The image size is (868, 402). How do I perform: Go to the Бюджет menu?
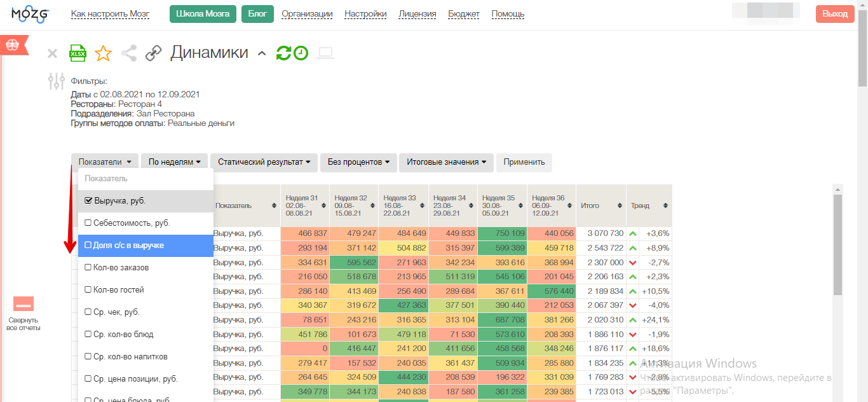(x=464, y=14)
